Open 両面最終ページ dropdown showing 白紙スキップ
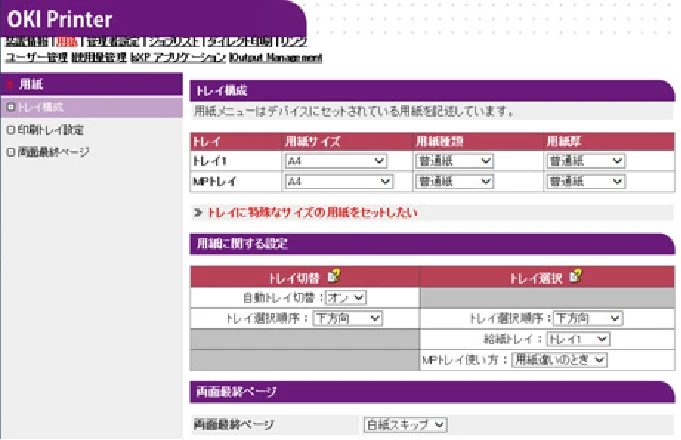The image size is (681, 440). coord(405,425)
